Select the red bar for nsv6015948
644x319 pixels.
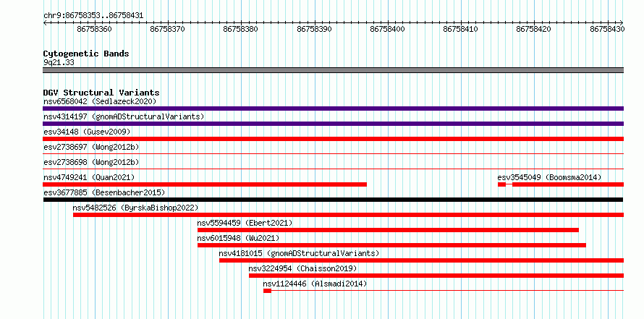click(391, 245)
